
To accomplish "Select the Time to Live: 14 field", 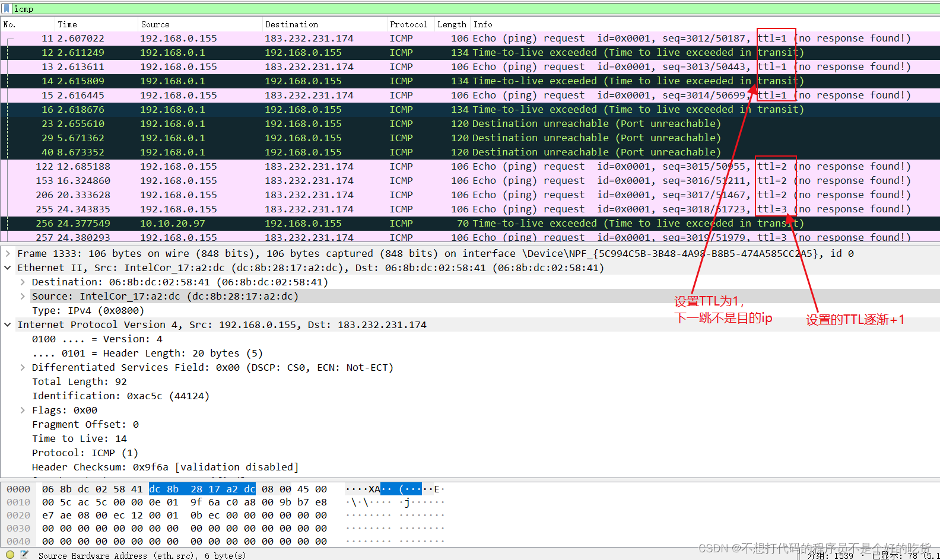I will click(80, 438).
